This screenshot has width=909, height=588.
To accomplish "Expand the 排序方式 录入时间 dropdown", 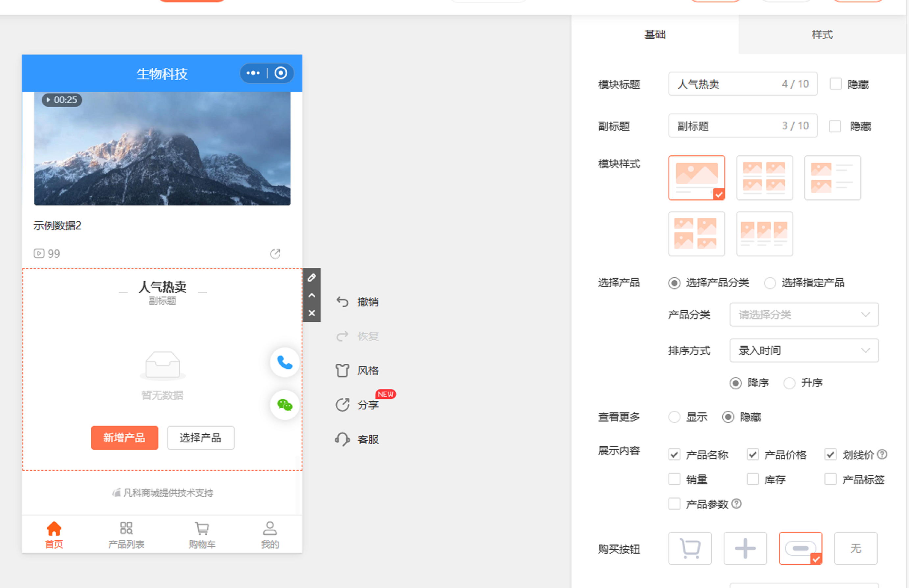I will click(x=804, y=350).
